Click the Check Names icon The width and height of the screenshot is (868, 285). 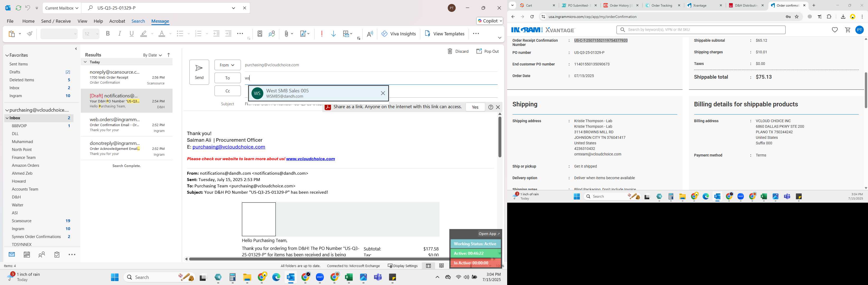click(272, 34)
